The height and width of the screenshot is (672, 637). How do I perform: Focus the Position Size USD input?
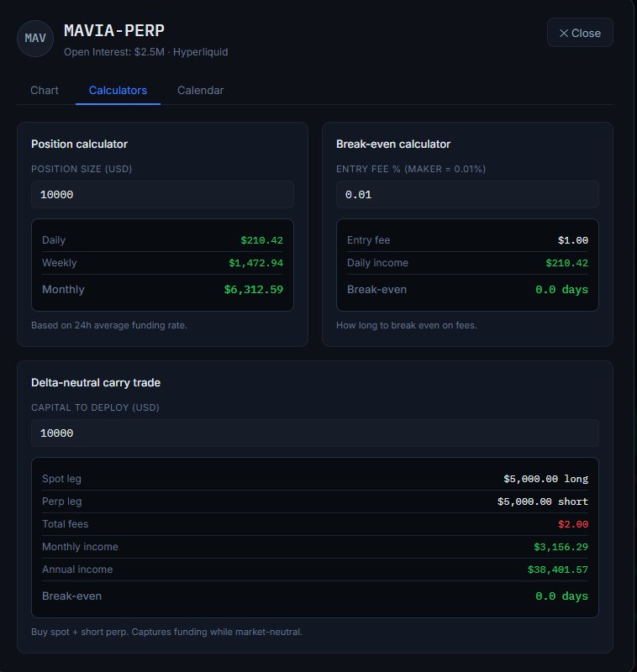click(162, 195)
